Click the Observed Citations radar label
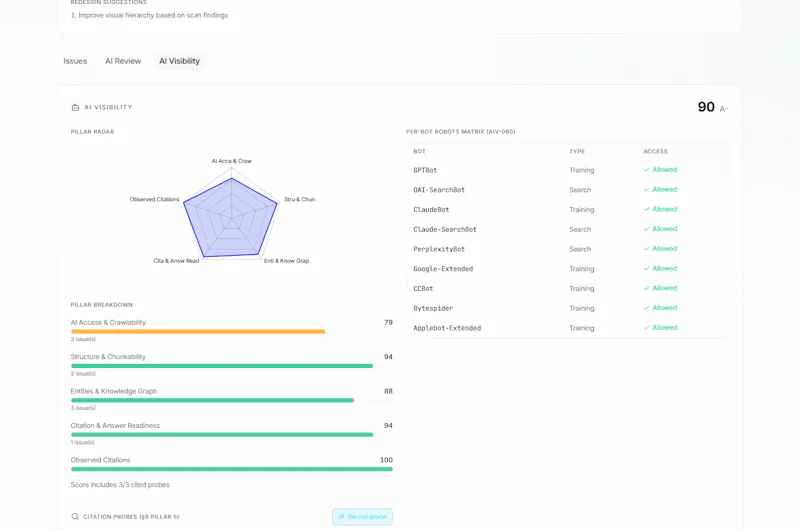800x530 pixels. [x=155, y=199]
